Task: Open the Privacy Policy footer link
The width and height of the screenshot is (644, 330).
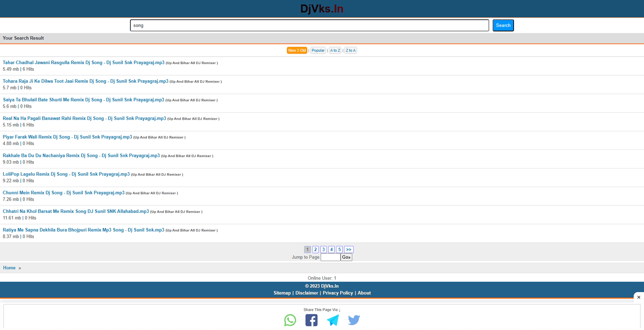Action: pyautogui.click(x=338, y=293)
